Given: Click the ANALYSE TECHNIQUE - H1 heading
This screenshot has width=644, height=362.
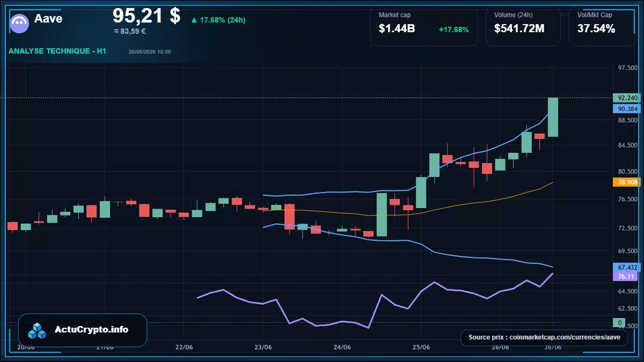Looking at the screenshot, I should point(57,51).
